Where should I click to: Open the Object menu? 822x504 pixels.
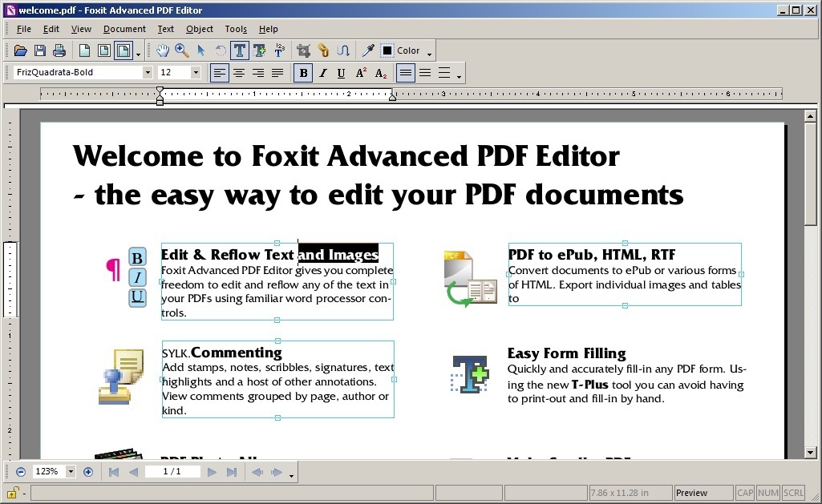pos(199,29)
